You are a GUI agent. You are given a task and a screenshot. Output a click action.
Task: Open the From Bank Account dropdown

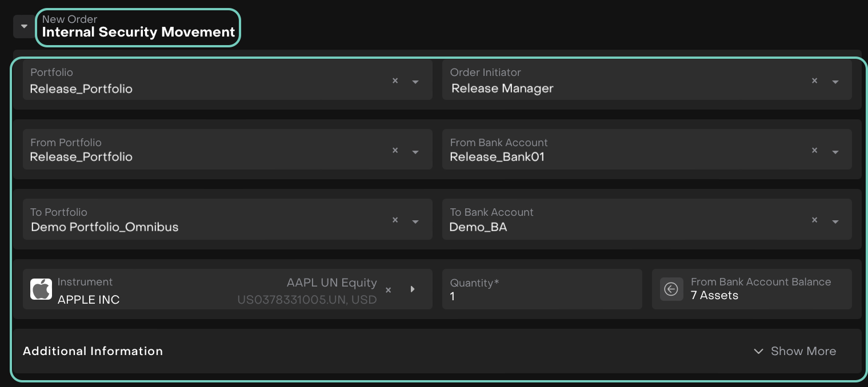(x=835, y=152)
